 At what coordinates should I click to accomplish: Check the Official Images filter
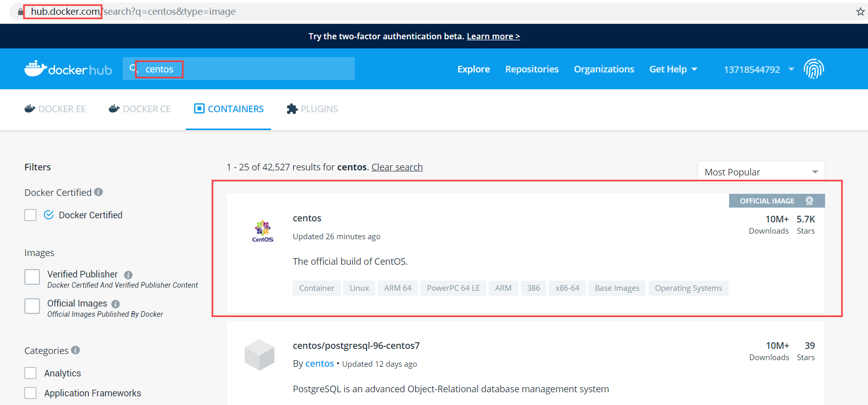(32, 306)
